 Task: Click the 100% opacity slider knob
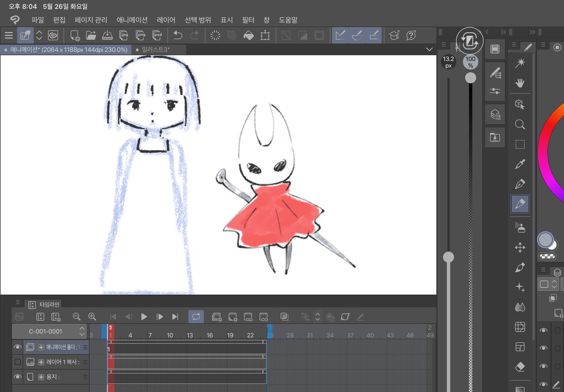click(470, 78)
